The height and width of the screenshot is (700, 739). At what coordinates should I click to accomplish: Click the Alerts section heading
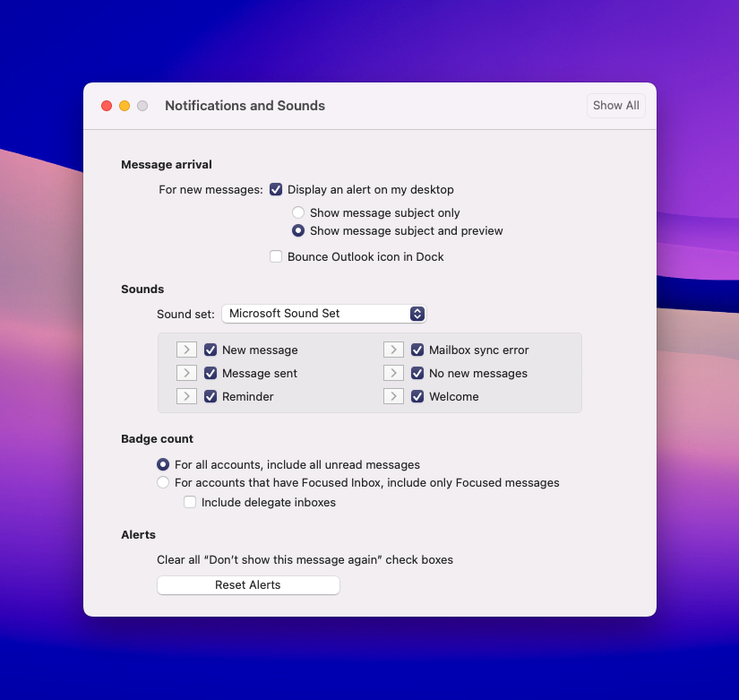tap(138, 534)
